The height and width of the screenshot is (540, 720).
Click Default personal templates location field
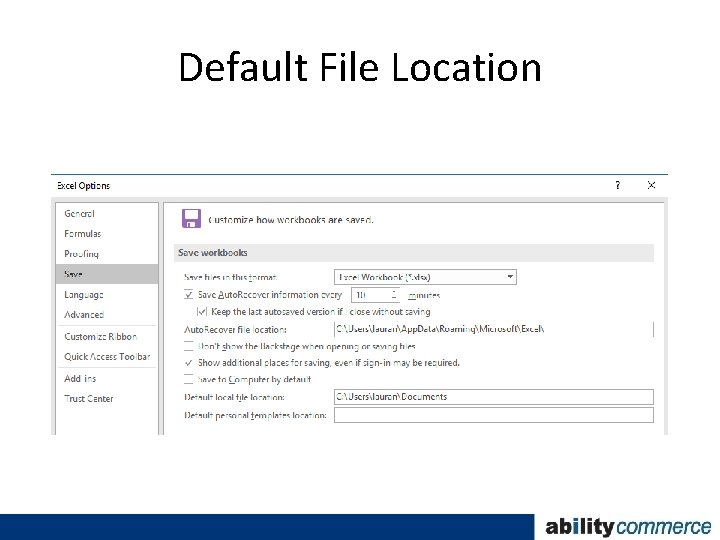coord(494,415)
